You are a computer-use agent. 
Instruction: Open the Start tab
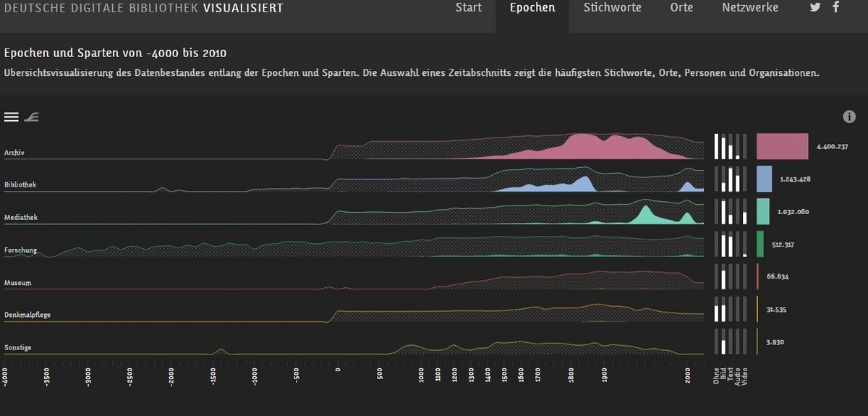click(469, 8)
